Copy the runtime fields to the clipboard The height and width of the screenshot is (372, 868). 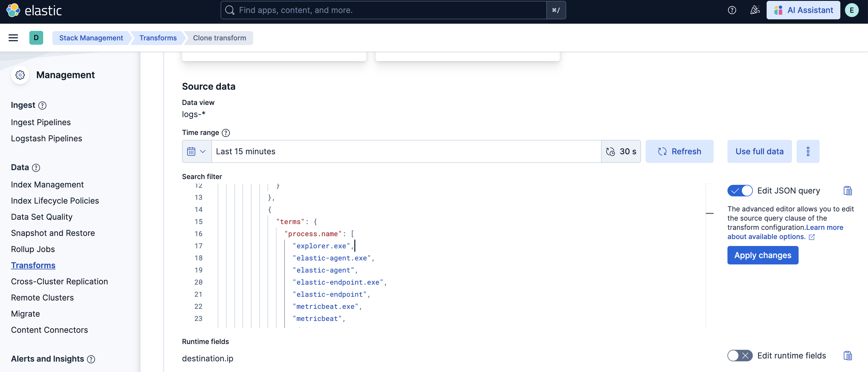click(848, 356)
